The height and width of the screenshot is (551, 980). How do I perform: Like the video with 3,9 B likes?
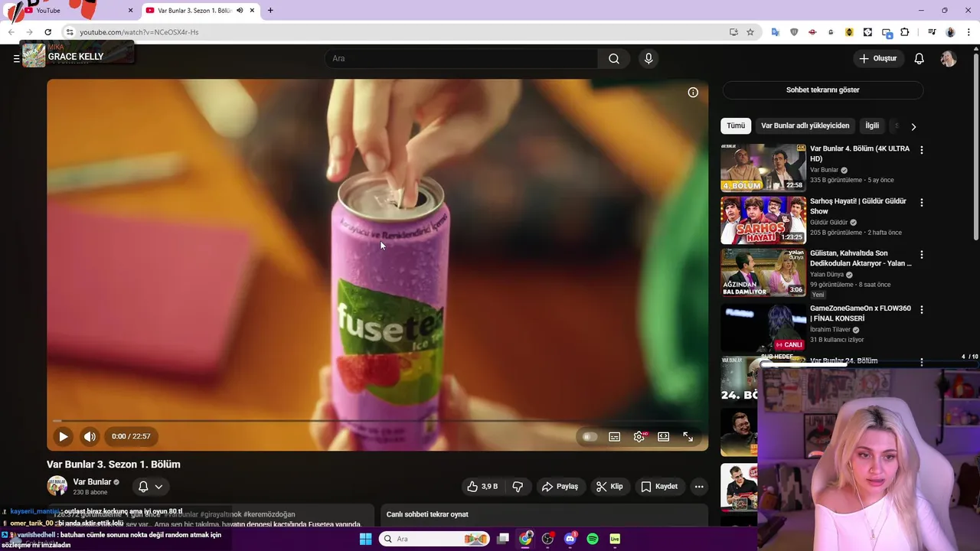coord(482,487)
